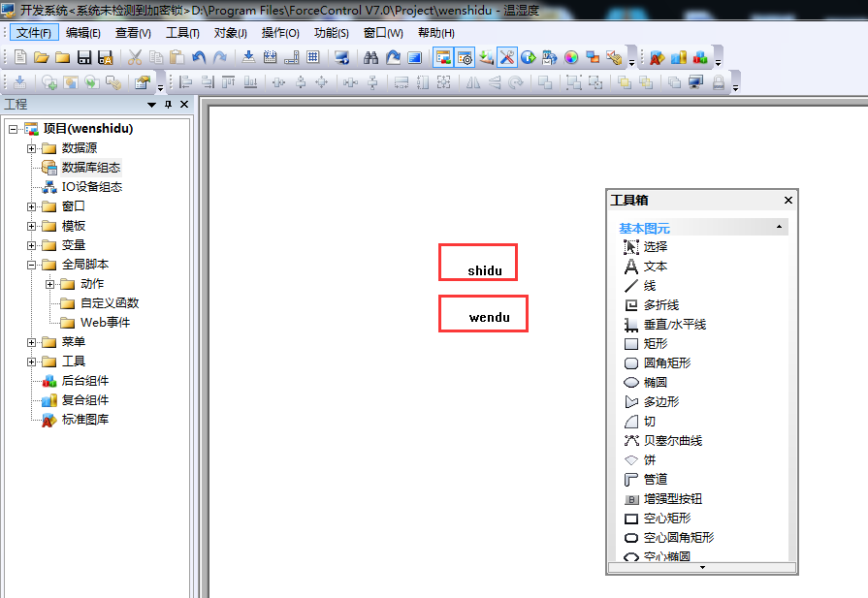Expand the 窗口 folder node
Image resolution: width=868 pixels, height=598 pixels.
pyautogui.click(x=32, y=206)
